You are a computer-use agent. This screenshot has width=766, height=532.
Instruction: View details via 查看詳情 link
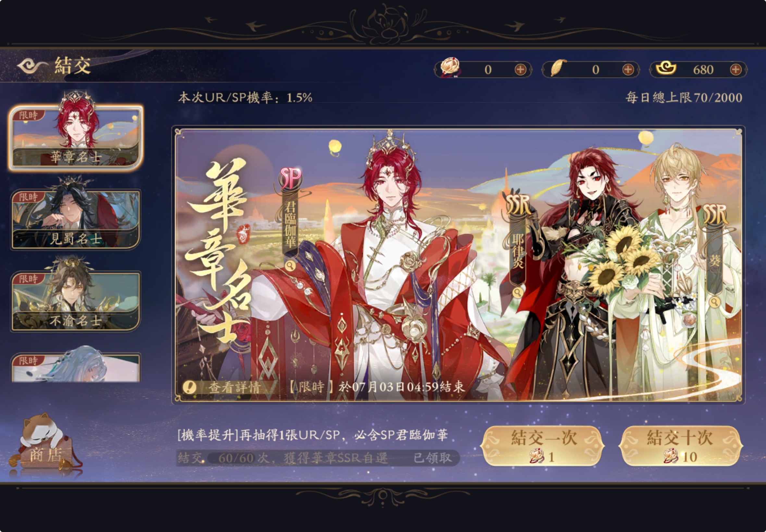pyautogui.click(x=234, y=387)
